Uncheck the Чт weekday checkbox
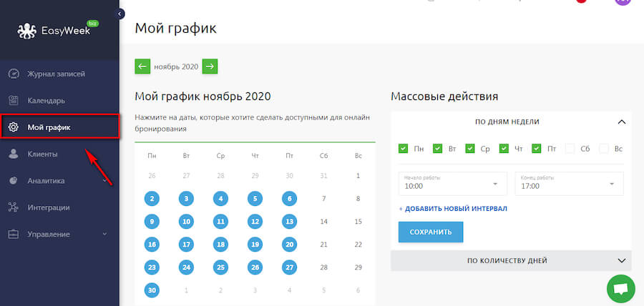 (504, 149)
